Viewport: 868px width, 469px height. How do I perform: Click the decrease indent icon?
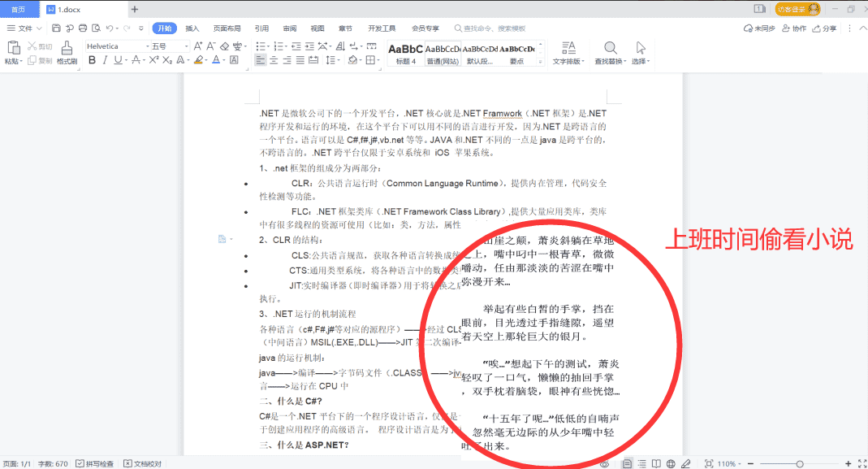point(296,46)
